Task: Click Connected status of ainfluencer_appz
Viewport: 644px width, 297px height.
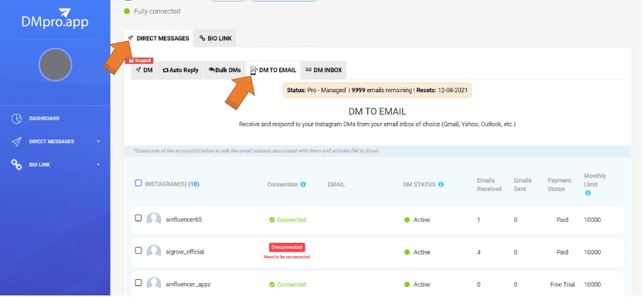Action: 288,285
